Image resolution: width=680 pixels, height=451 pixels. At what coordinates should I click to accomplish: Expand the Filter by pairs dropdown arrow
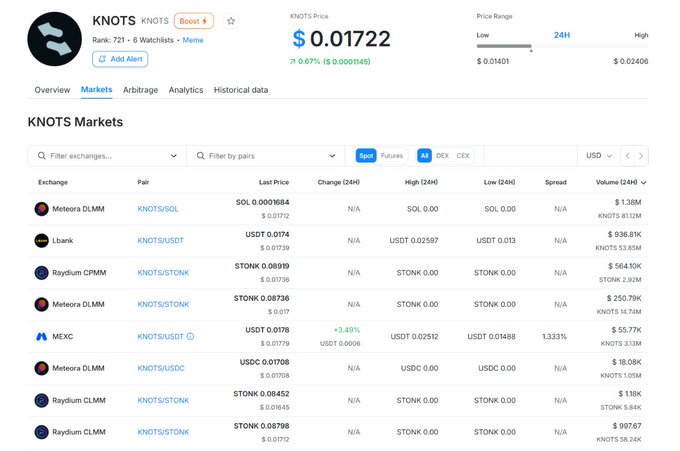332,156
